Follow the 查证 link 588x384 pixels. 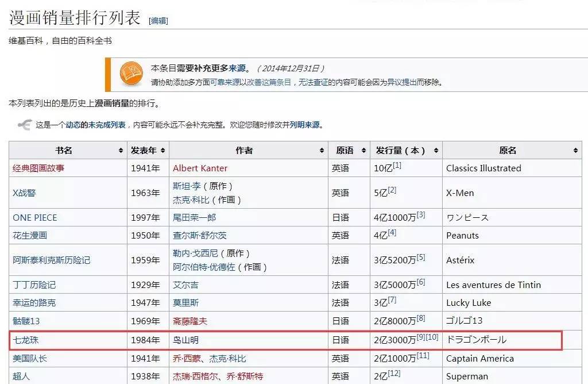pos(321,82)
